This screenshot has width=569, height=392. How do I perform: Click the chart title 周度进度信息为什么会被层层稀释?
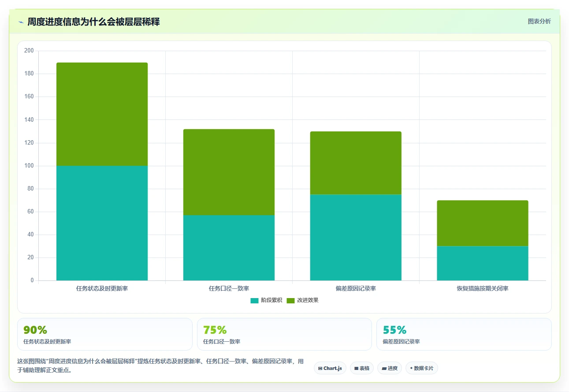93,22
